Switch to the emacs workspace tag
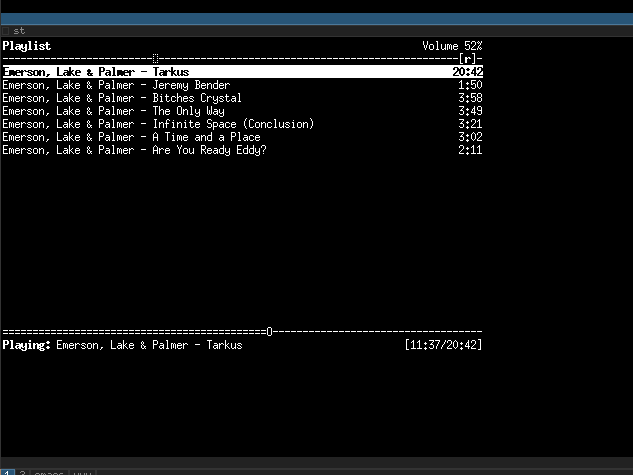The height and width of the screenshot is (475, 633). (x=48, y=471)
